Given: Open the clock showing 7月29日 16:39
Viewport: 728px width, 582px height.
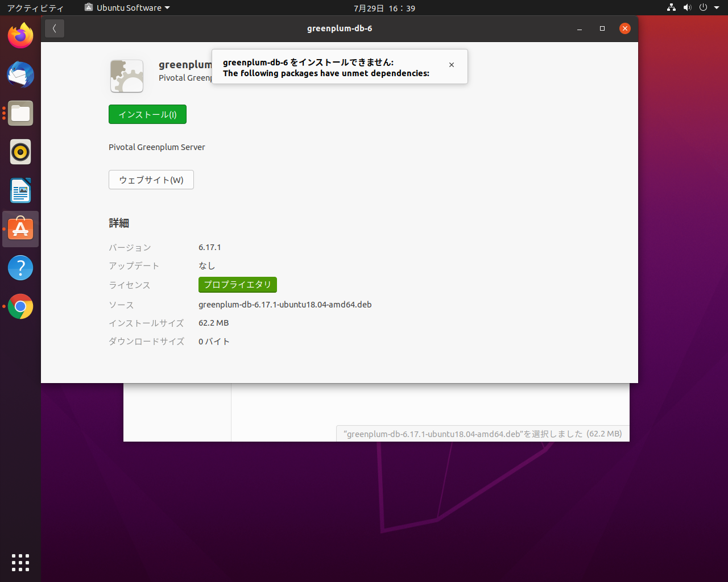Looking at the screenshot, I should pyautogui.click(x=384, y=8).
